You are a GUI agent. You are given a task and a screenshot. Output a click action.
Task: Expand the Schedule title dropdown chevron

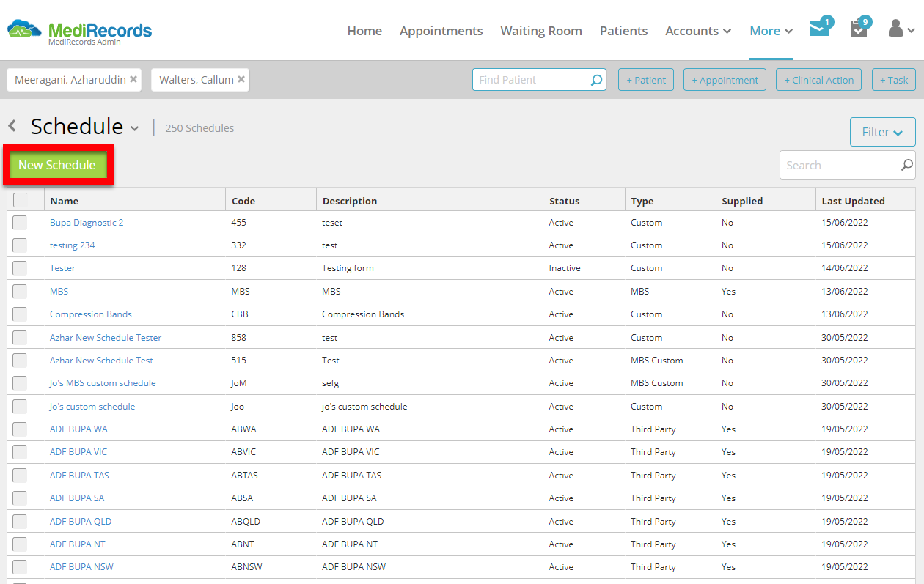135,129
